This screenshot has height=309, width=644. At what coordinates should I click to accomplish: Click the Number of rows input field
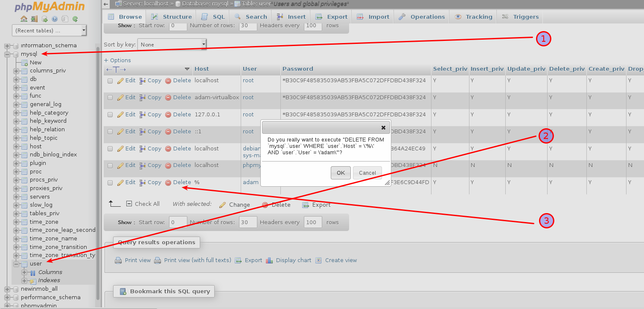click(x=248, y=26)
